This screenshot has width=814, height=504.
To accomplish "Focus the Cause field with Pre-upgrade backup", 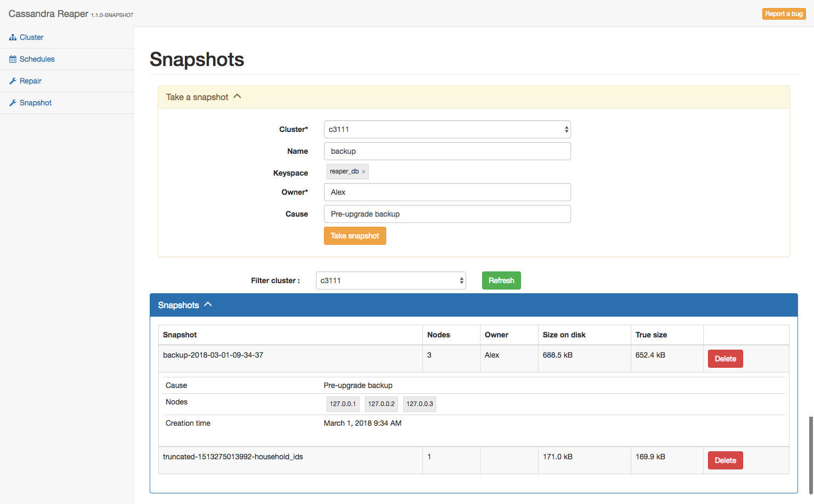I will click(x=447, y=214).
